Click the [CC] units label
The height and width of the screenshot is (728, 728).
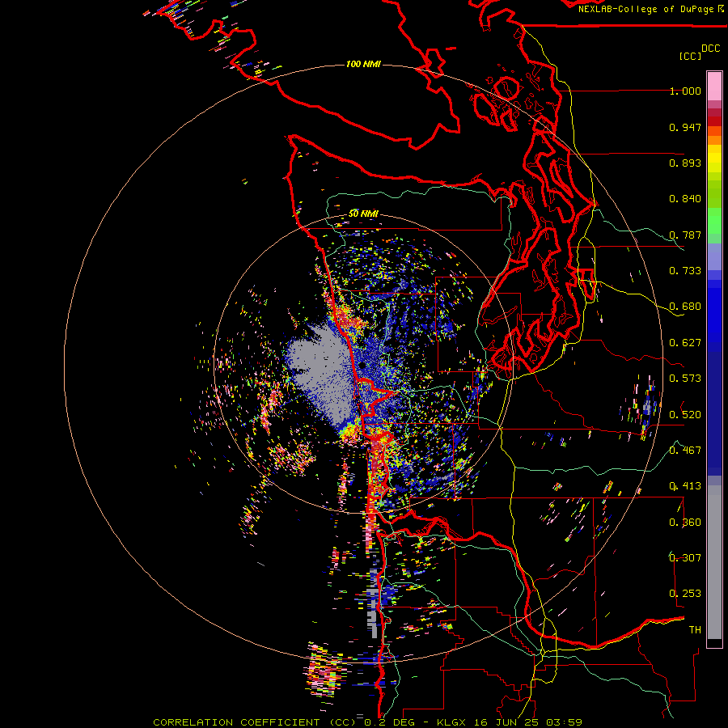point(690,57)
